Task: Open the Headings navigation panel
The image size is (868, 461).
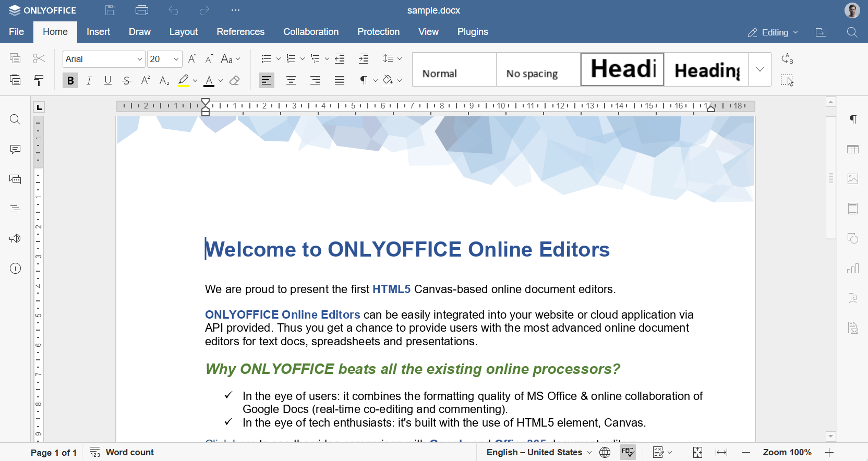Action: pyautogui.click(x=15, y=209)
